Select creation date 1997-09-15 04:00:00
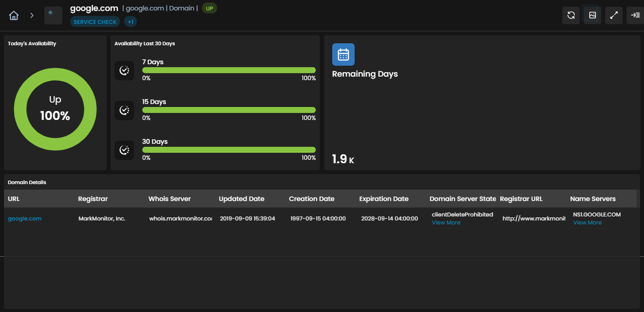 click(318, 218)
